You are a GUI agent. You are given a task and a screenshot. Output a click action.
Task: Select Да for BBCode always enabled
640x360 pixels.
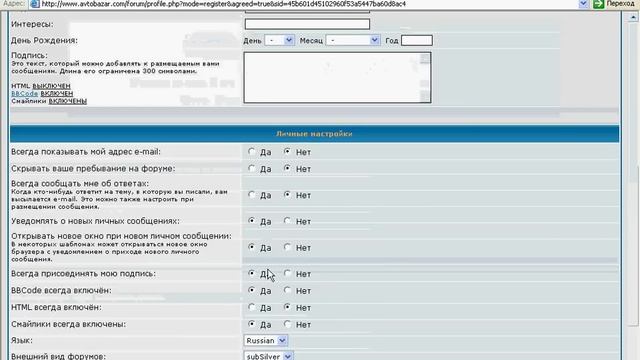pyautogui.click(x=251, y=290)
